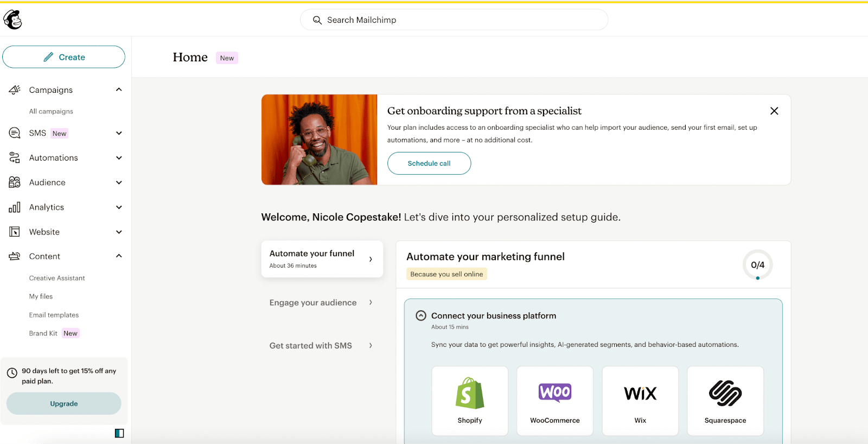This screenshot has height=444, width=868.
Task: Click the Analytics bar chart icon
Action: point(15,207)
